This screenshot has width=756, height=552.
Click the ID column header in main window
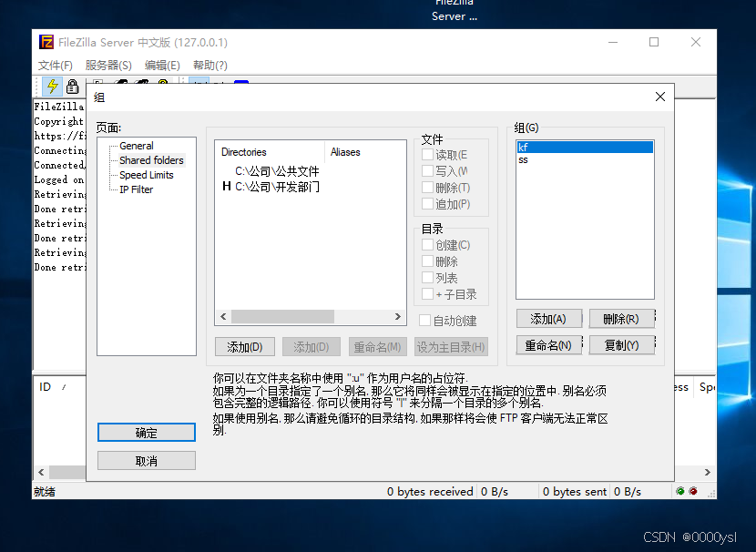coord(45,386)
